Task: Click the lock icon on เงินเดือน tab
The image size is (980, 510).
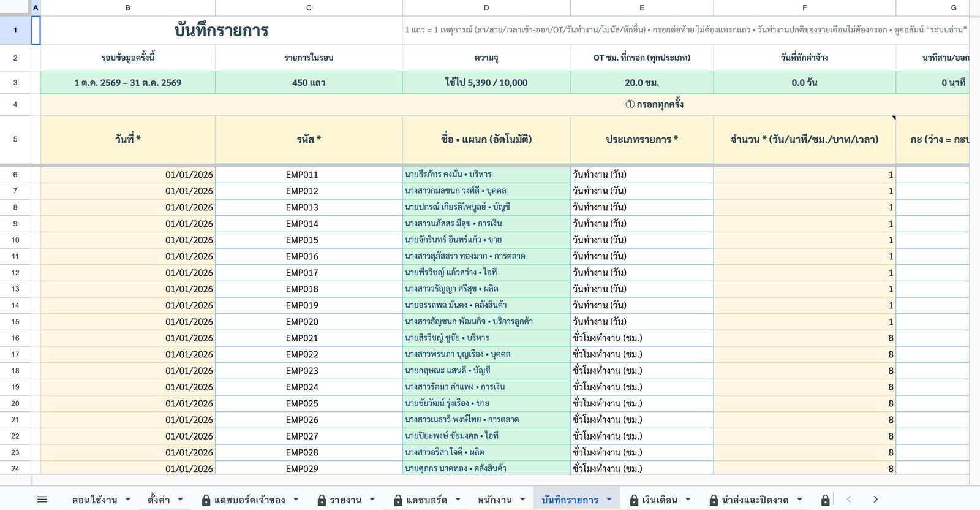Action: click(634, 500)
